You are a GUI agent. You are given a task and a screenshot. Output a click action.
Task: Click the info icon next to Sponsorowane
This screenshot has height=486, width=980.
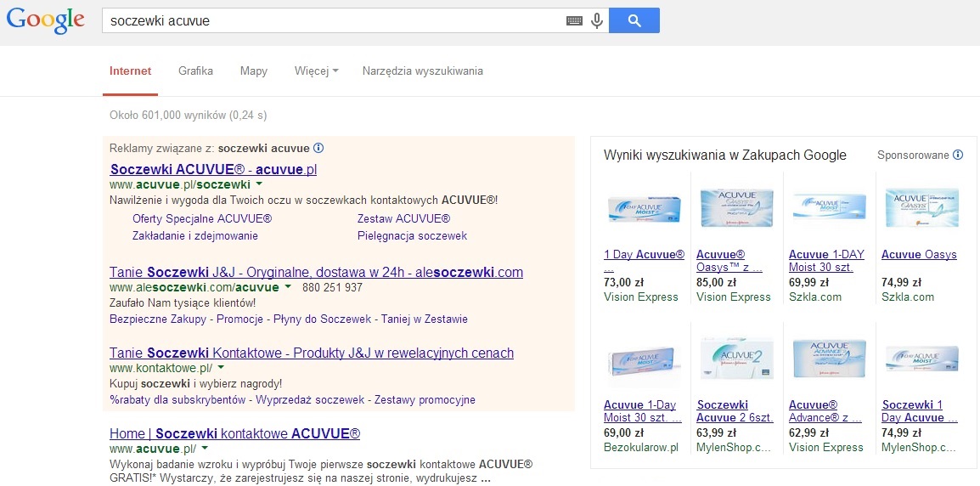coord(958,155)
